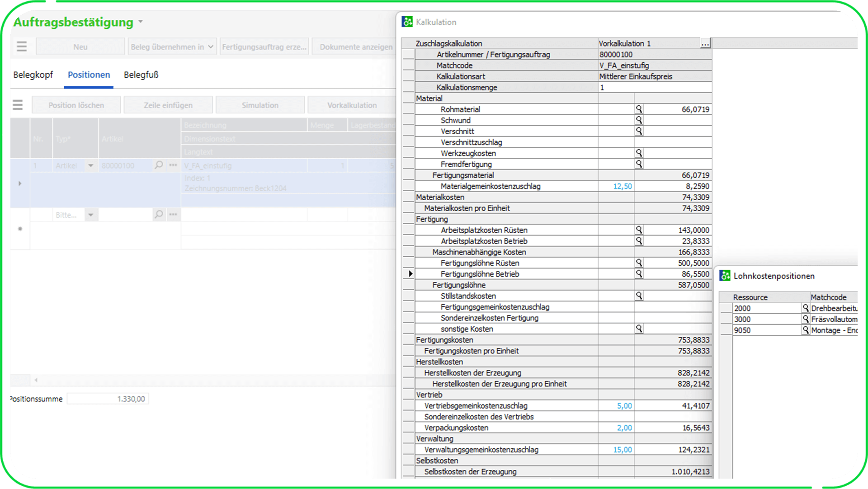Click the magnifier icon for Fertigungslöhne Rüsten
868x489 pixels.
[639, 263]
